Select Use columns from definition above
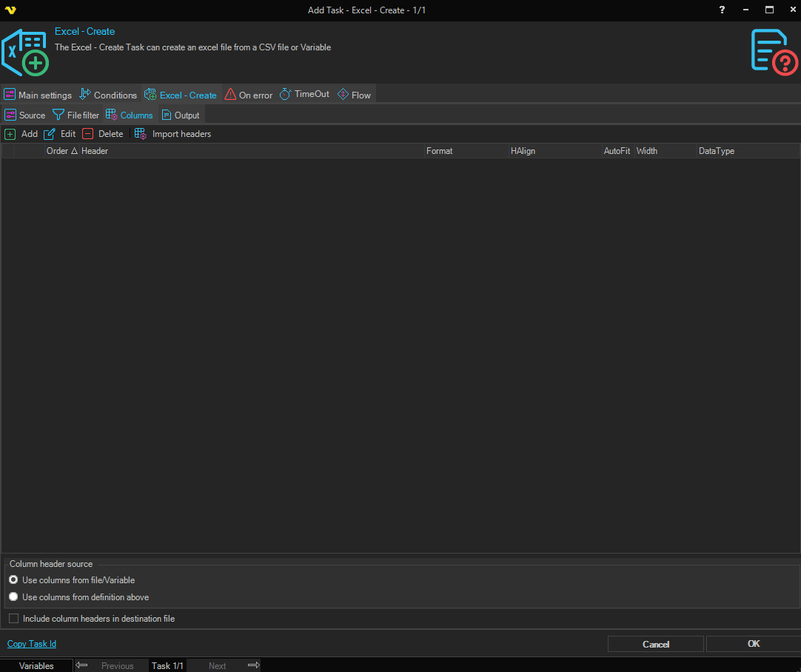The width and height of the screenshot is (801, 672). pos(13,597)
